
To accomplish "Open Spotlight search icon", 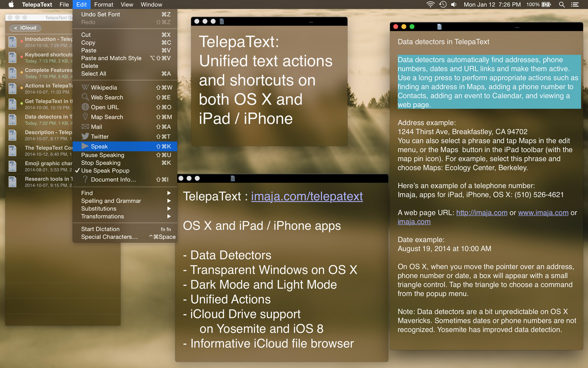I will (x=562, y=5).
